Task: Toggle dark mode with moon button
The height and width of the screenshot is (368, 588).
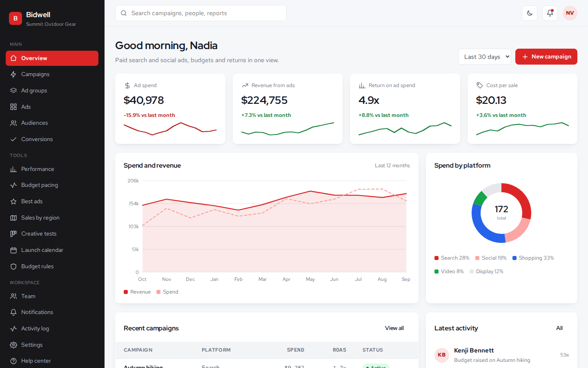Action: tap(530, 13)
